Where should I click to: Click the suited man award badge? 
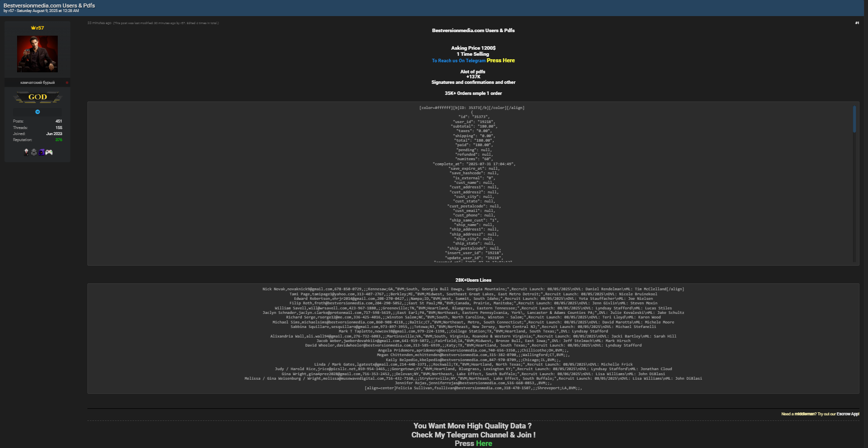[27, 152]
